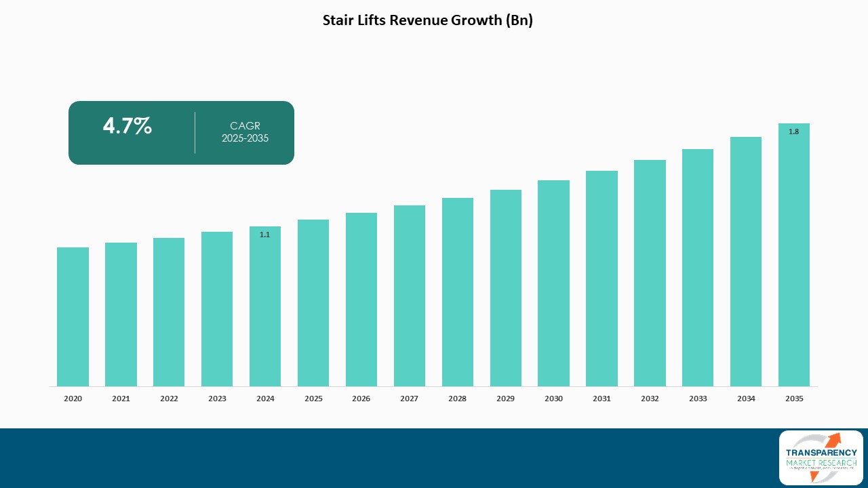868x488 pixels.
Task: Click the 2034 revenue bar
Action: pos(746,262)
